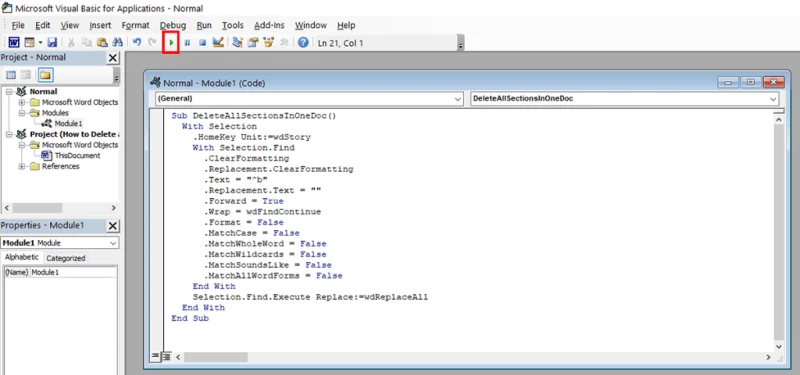Open Find with the binoculars icon

click(117, 43)
